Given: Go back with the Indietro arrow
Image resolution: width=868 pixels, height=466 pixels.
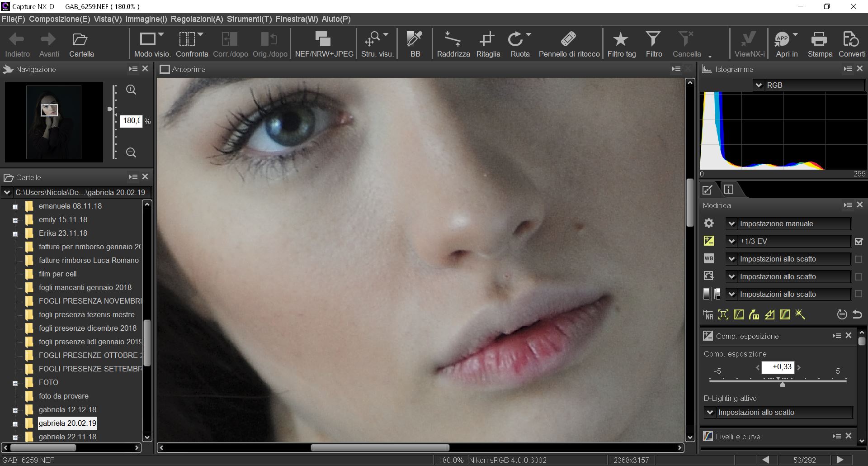Looking at the screenshot, I should coord(17,44).
